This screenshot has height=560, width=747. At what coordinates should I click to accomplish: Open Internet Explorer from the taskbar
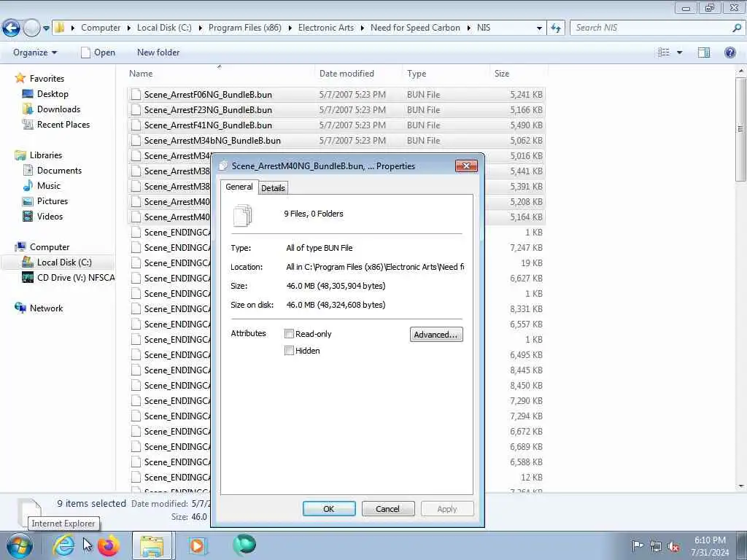tap(63, 545)
